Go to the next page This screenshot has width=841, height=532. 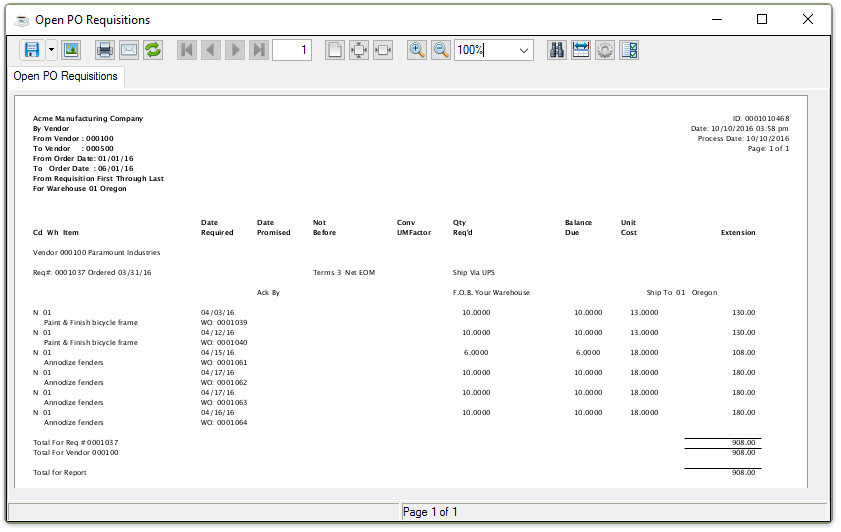tap(235, 50)
